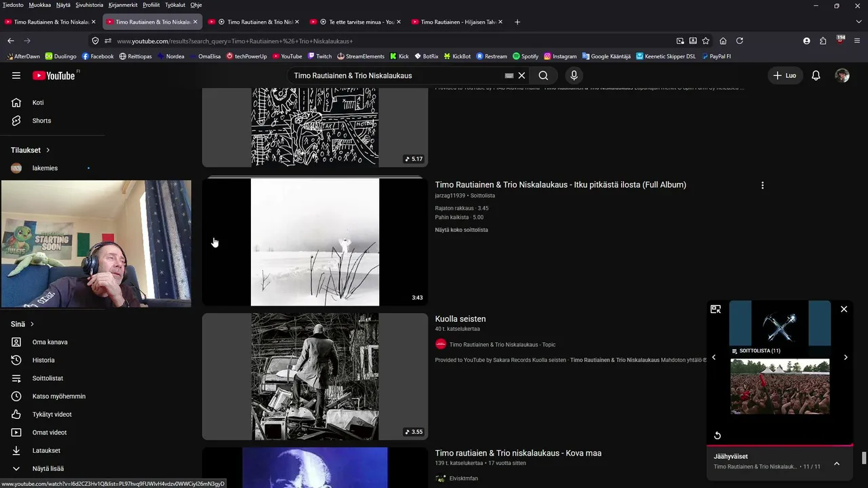The image size is (868, 488).
Task: Click the miniplayer red progress bar
Action: [x=780, y=445]
